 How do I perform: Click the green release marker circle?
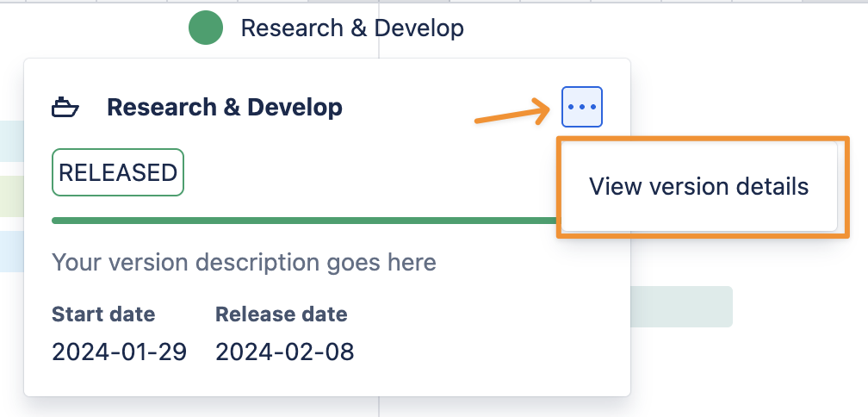(206, 28)
